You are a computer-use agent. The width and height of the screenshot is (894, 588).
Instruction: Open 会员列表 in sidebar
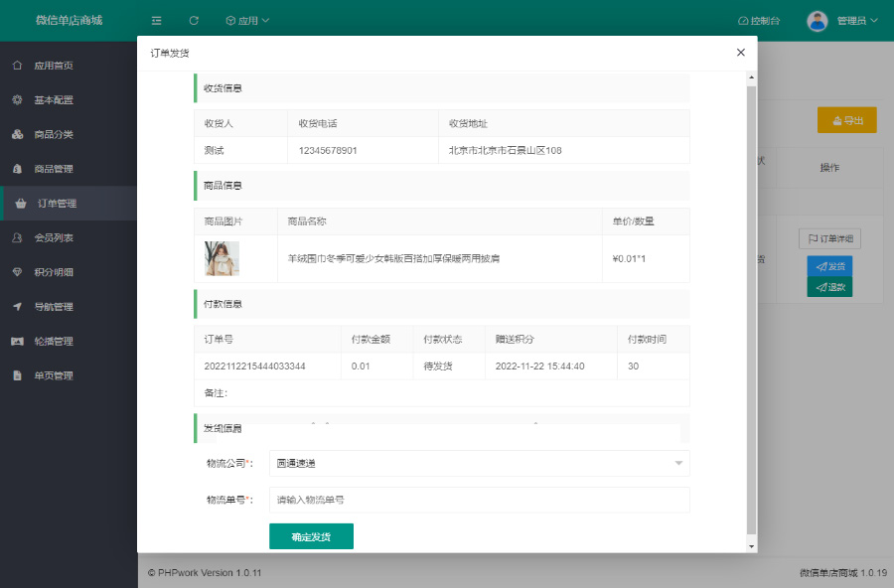54,238
